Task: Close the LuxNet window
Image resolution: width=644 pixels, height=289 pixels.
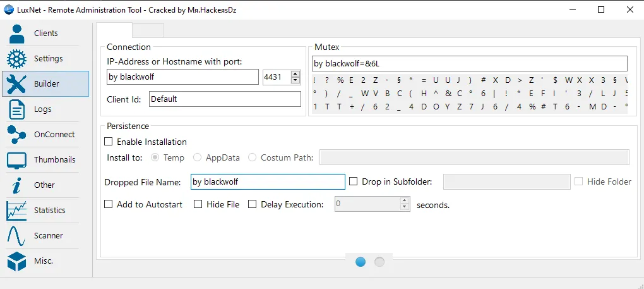Action: 629,10
